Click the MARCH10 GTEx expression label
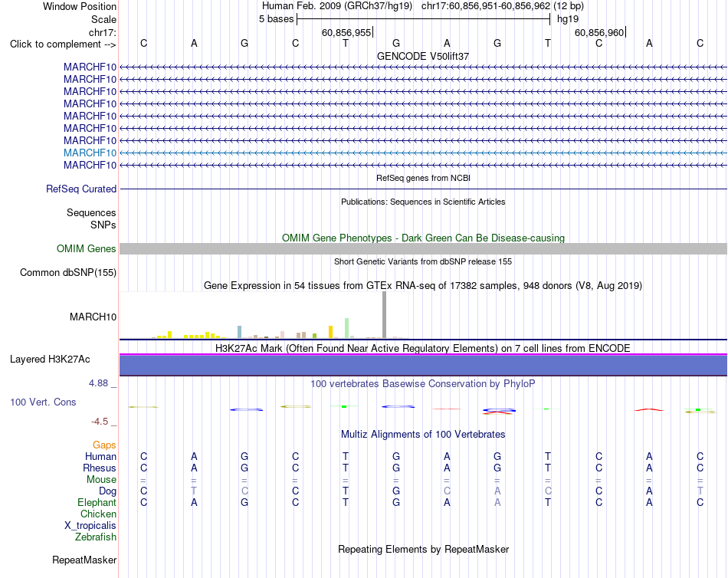Screen dimensions: 728x578 (x=93, y=317)
